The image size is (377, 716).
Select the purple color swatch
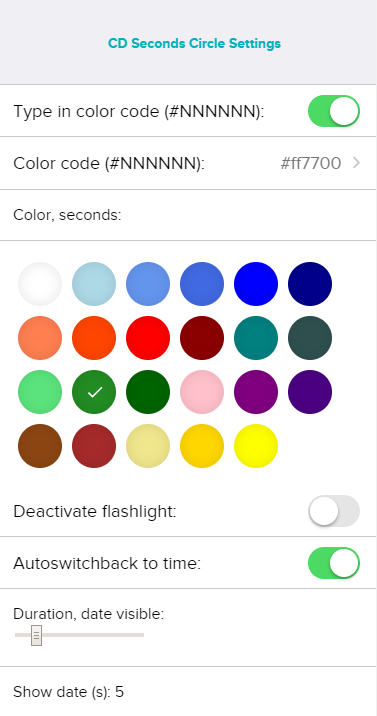click(256, 392)
